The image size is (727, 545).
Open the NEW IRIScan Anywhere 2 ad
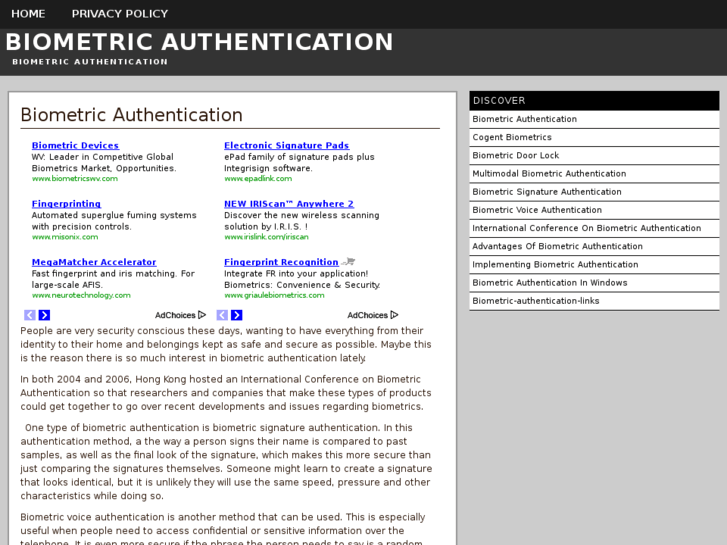(289, 204)
